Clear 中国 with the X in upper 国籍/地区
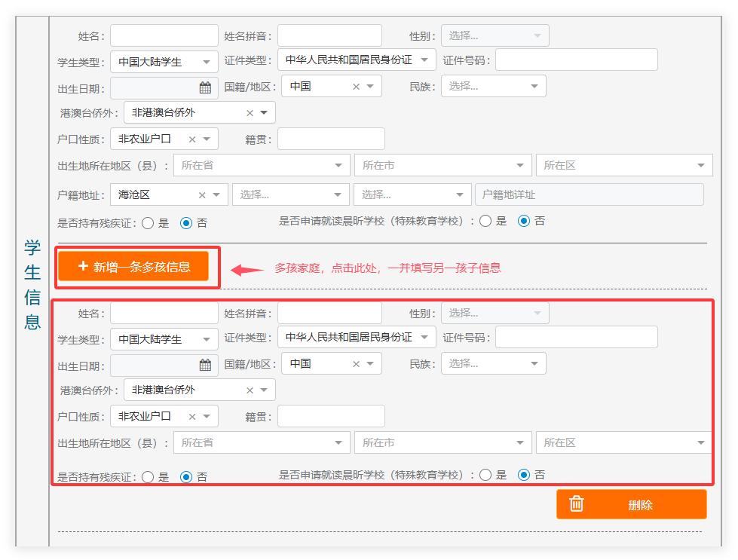This screenshot has height=560, width=738. tap(356, 87)
